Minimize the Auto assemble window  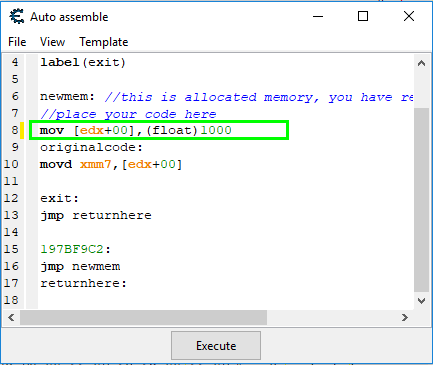point(318,16)
